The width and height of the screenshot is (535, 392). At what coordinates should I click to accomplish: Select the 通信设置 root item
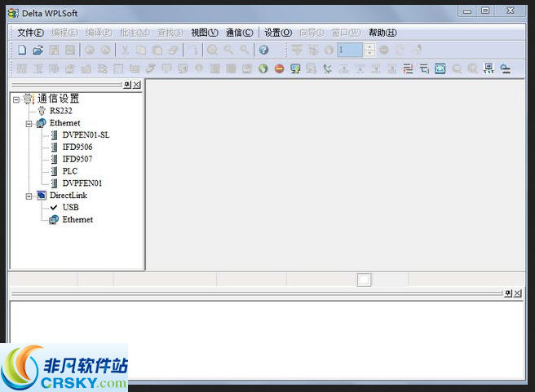(59, 99)
